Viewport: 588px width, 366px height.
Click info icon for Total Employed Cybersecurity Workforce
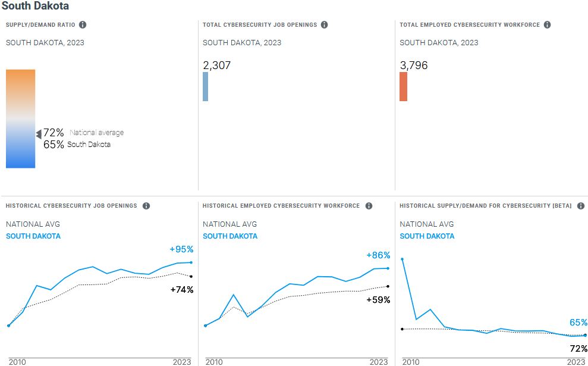pyautogui.click(x=547, y=25)
